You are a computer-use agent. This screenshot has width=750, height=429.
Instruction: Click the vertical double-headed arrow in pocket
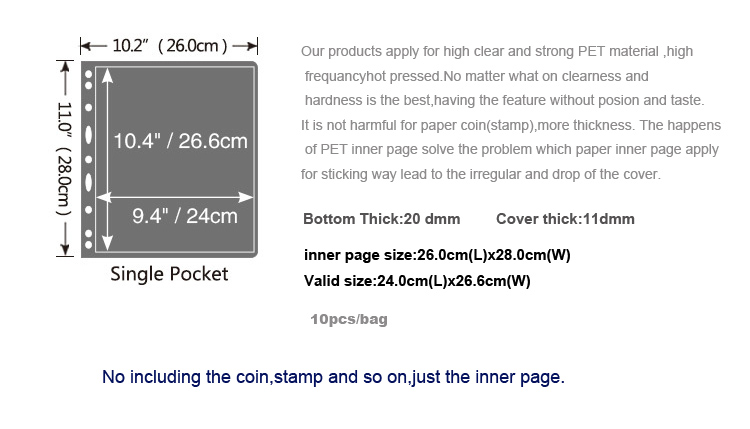pos(108,159)
